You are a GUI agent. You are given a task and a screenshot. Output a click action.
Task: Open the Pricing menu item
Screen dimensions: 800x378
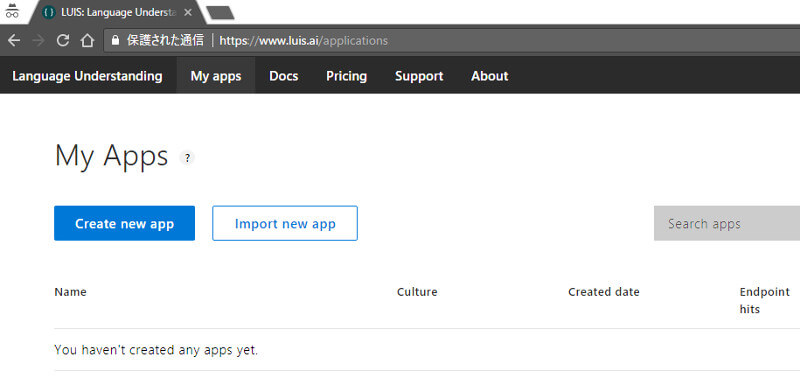point(346,76)
